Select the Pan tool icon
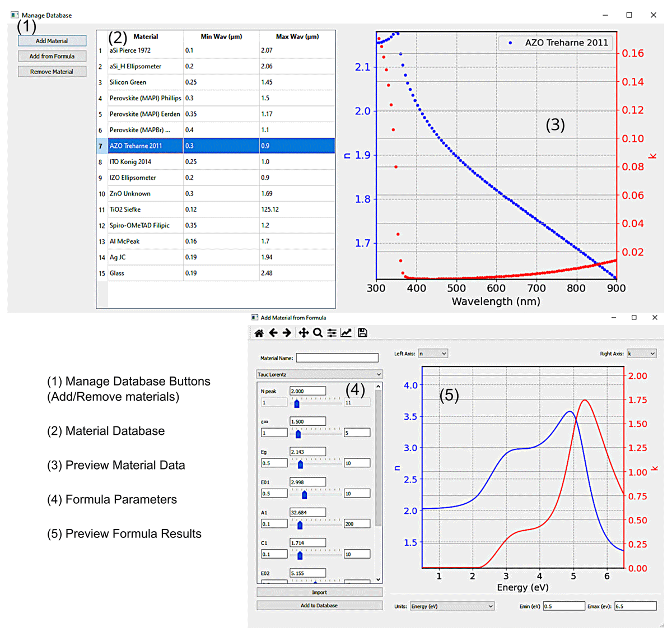 click(x=304, y=333)
